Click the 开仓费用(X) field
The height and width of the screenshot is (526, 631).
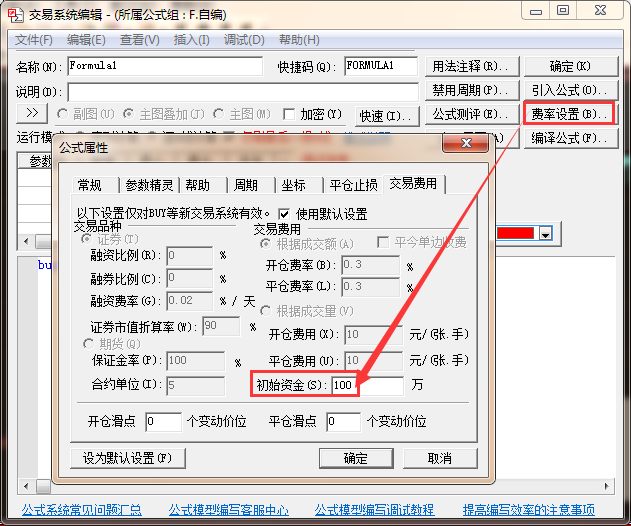pos(373,334)
